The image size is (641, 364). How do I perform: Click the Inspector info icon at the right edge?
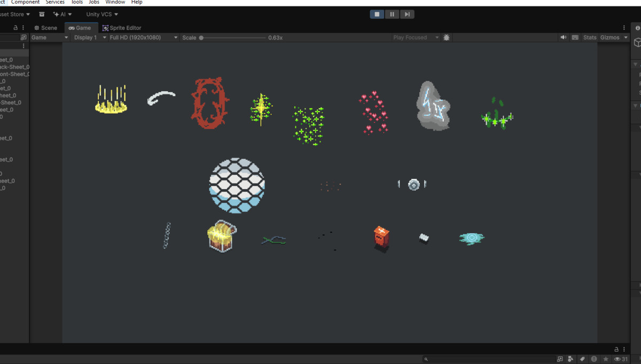point(637,28)
